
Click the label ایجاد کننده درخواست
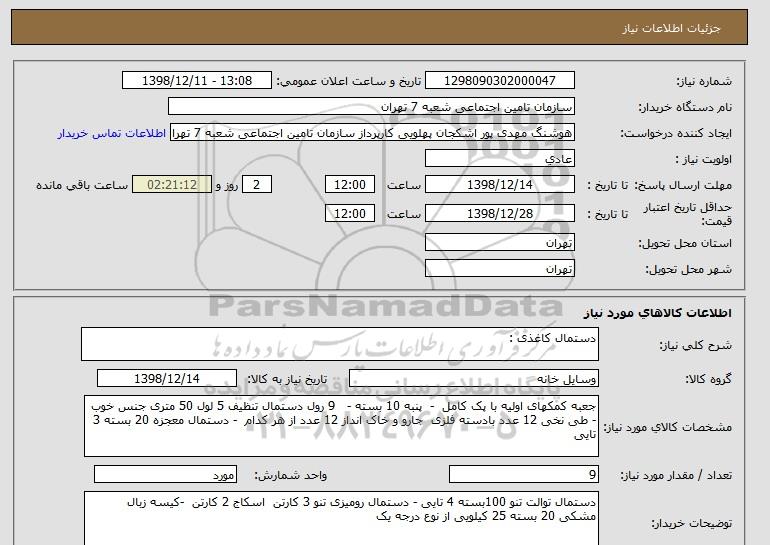pos(676,134)
